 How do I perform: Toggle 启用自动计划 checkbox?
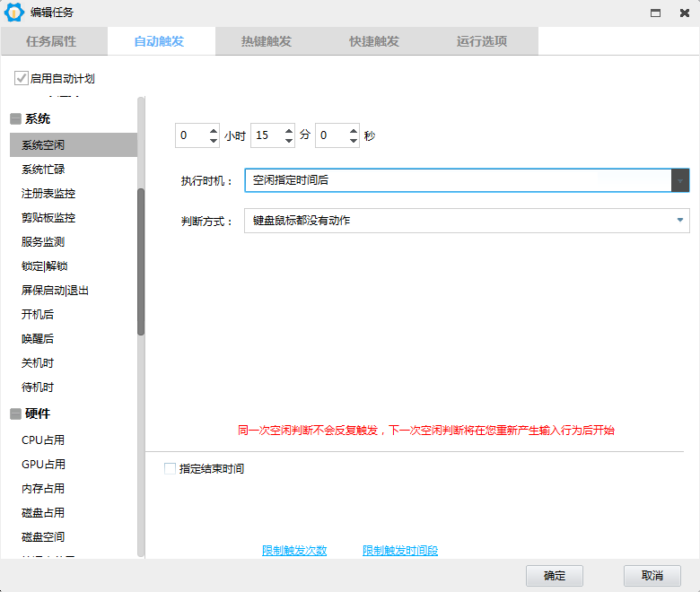pos(21,79)
